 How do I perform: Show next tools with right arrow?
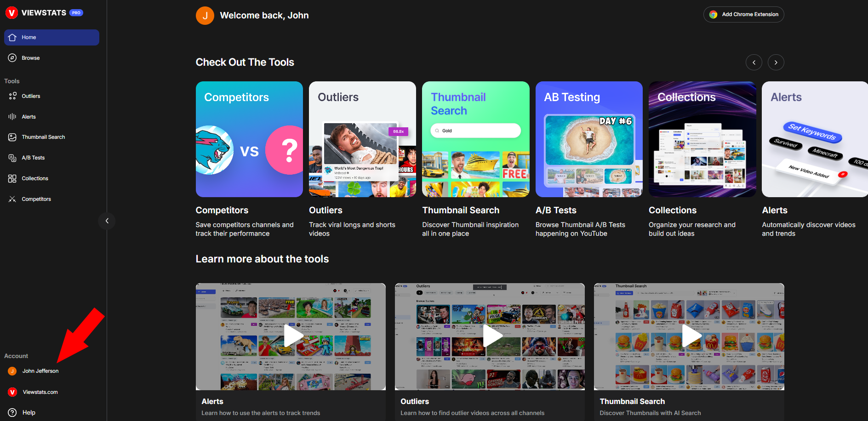pos(776,63)
